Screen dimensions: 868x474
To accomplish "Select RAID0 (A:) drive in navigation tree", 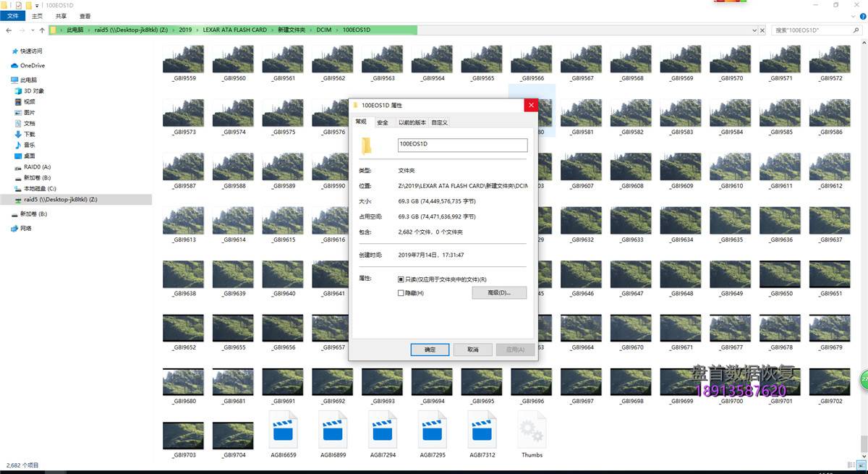I will pyautogui.click(x=37, y=167).
